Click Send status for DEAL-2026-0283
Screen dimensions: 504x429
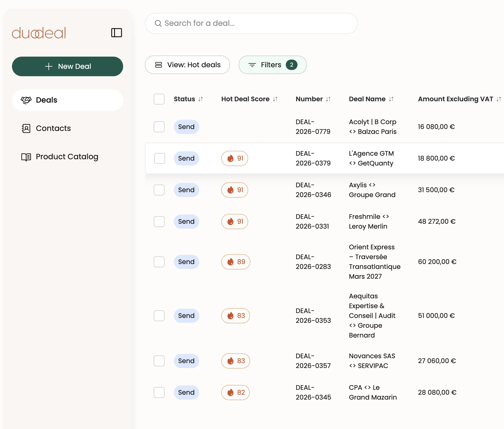pyautogui.click(x=186, y=262)
